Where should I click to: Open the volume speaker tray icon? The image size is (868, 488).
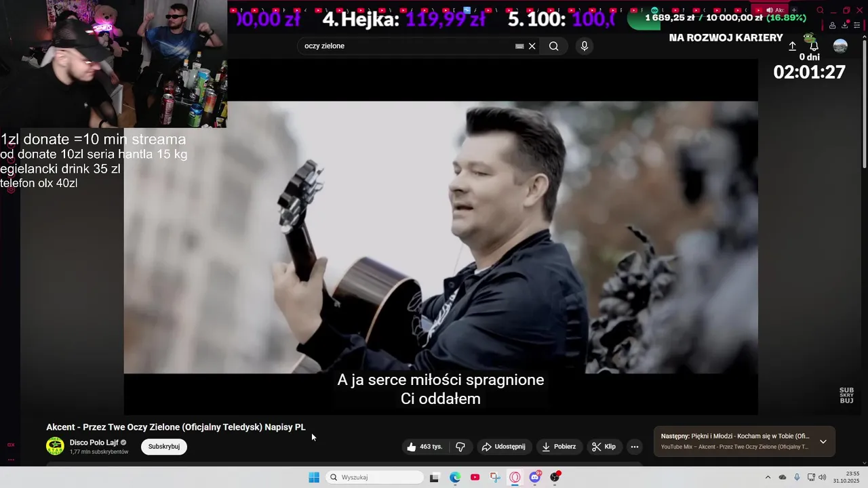(823, 477)
